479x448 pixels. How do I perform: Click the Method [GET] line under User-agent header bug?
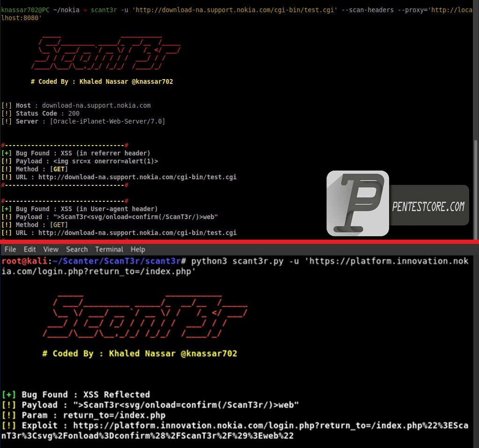pyautogui.click(x=35, y=225)
